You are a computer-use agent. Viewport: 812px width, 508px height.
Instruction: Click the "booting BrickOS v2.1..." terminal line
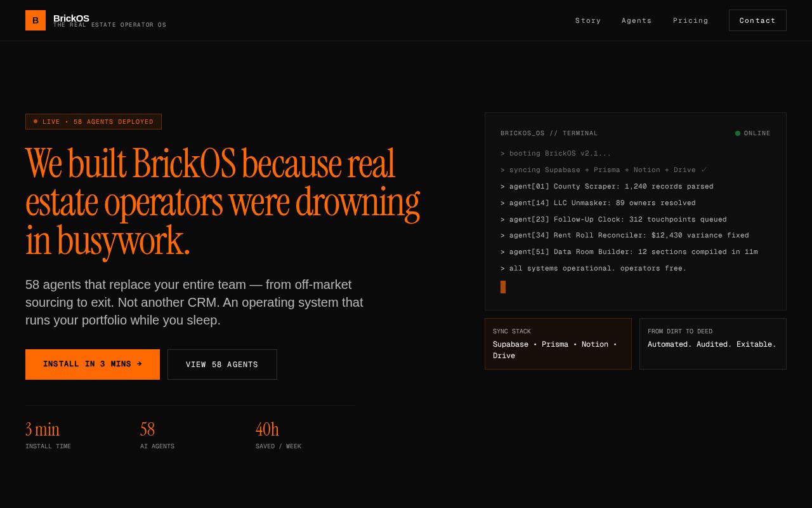point(556,154)
